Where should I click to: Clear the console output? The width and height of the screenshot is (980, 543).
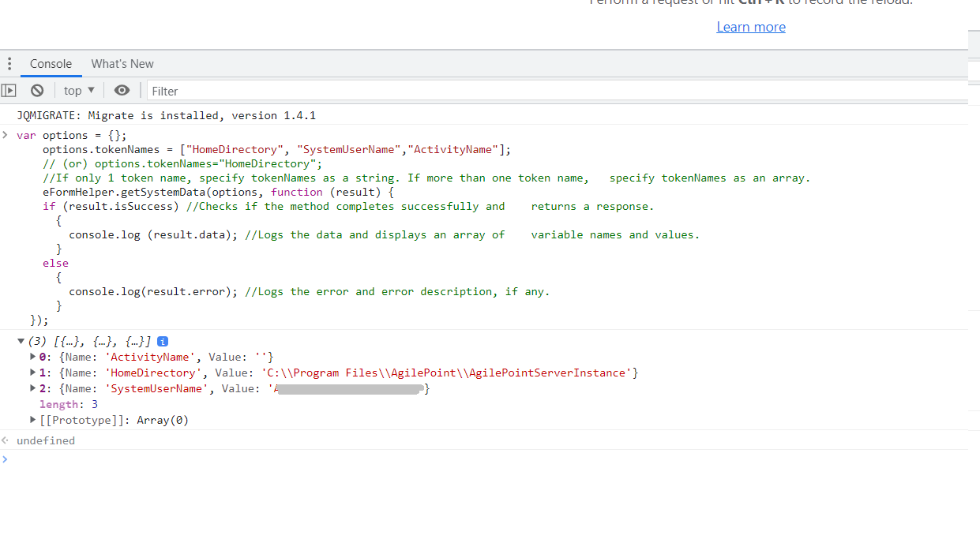coord(37,91)
